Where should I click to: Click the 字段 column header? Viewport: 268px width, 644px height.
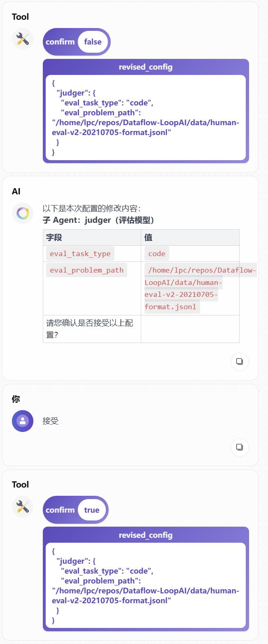point(92,238)
